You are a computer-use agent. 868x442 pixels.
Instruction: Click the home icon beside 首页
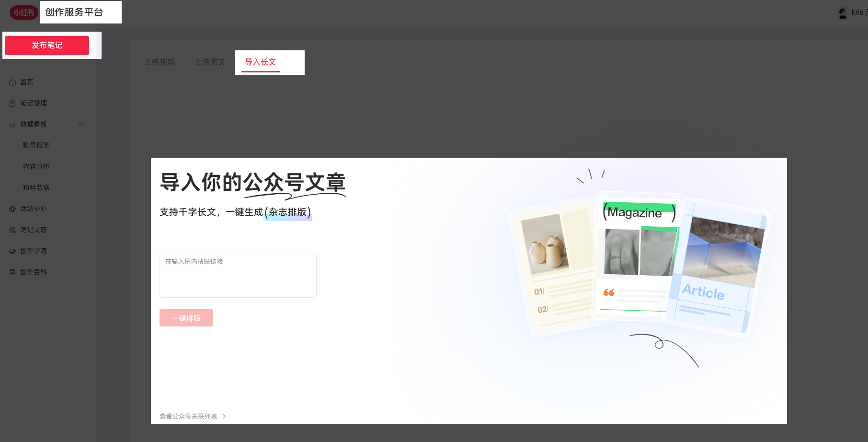click(12, 82)
